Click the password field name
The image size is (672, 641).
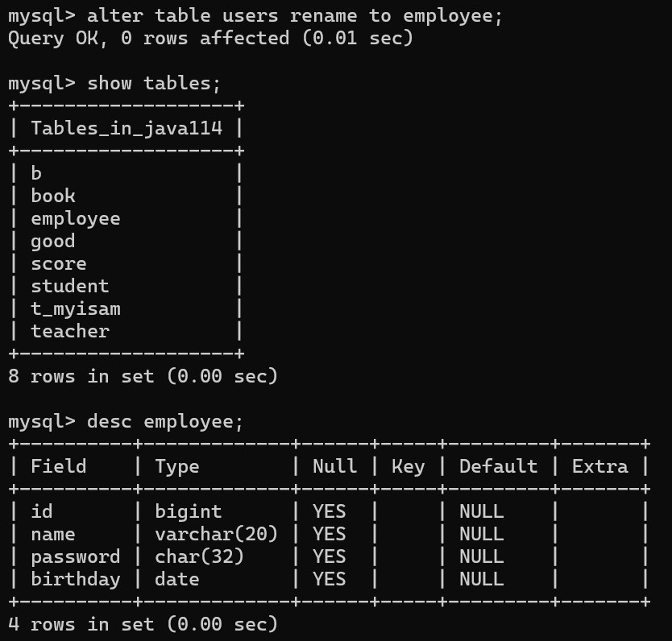pos(76,557)
